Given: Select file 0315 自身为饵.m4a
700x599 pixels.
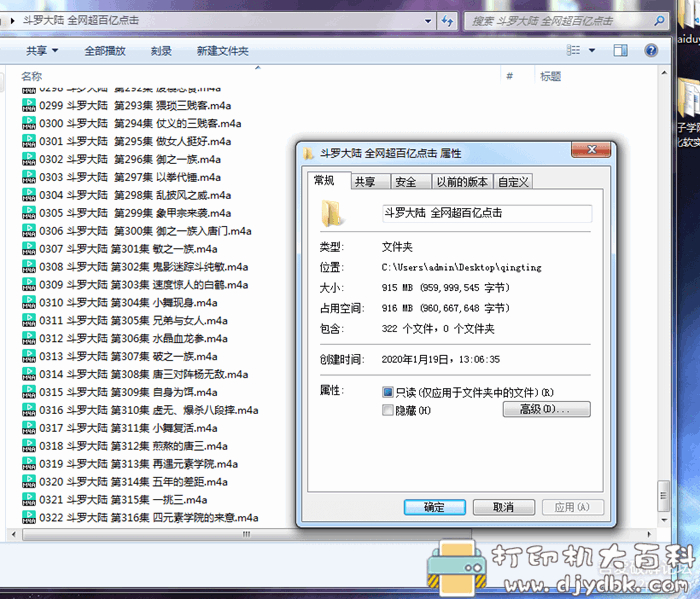Looking at the screenshot, I should [120, 392].
